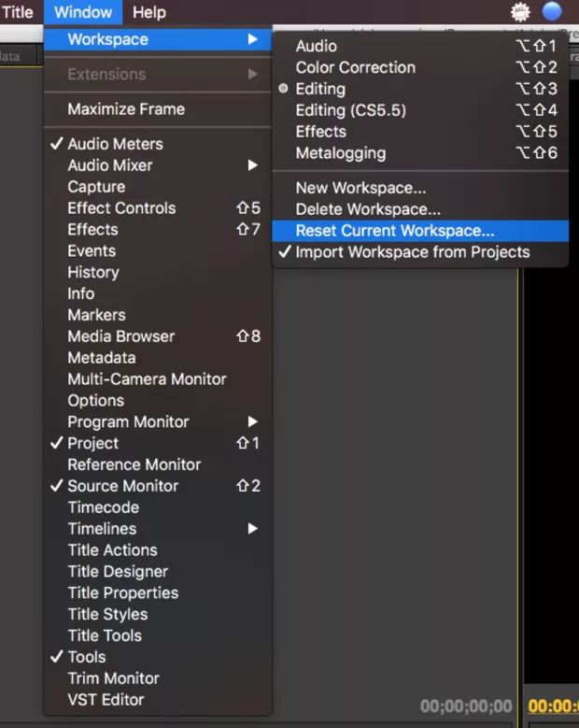Expand the Timelines submenu
579x728 pixels.
158,528
